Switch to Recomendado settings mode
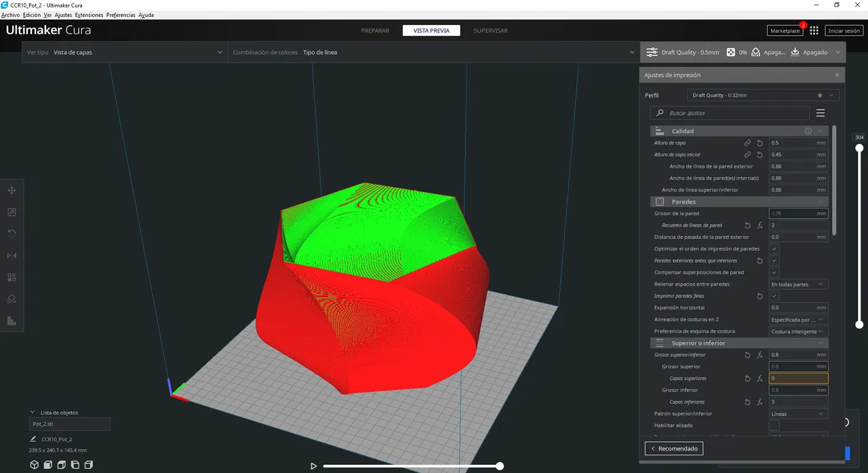 tap(674, 449)
